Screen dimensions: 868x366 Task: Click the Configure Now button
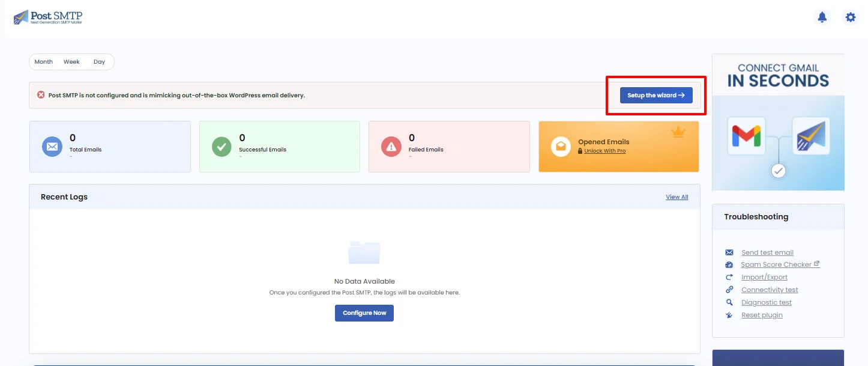(x=364, y=313)
